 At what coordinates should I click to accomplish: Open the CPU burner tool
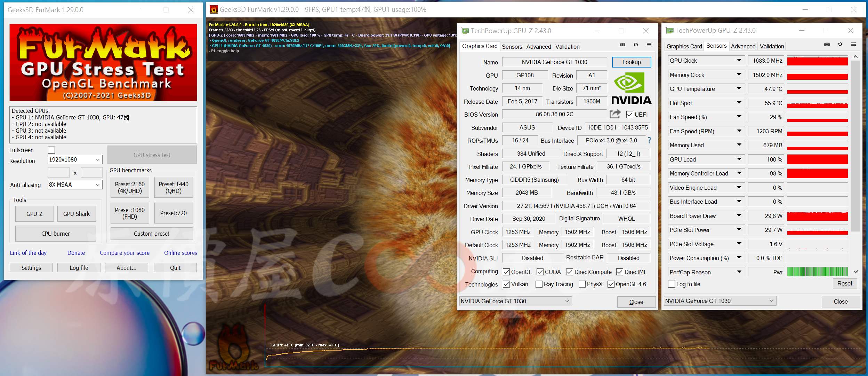point(56,234)
